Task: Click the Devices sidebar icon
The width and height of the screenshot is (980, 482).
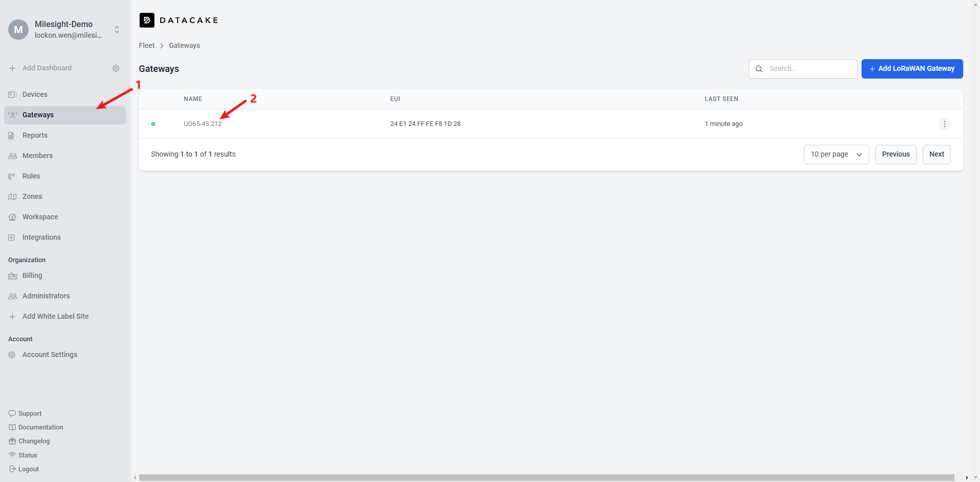Action: click(x=12, y=95)
